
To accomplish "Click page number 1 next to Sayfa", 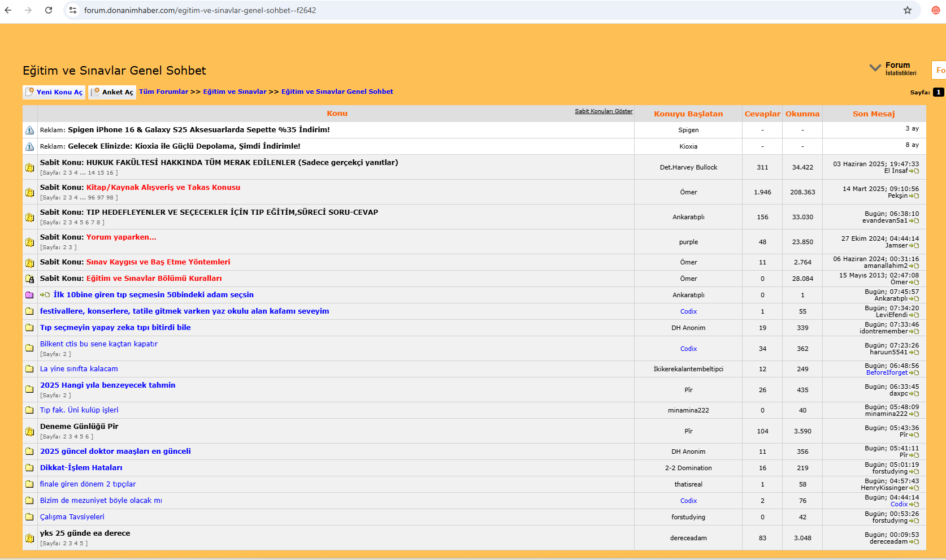I will coord(938,92).
